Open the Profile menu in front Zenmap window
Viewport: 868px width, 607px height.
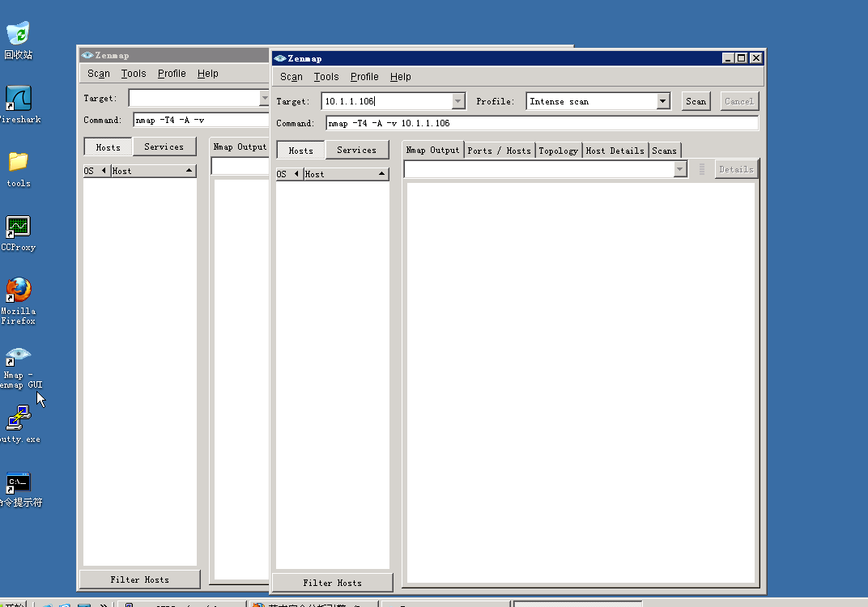click(x=364, y=76)
